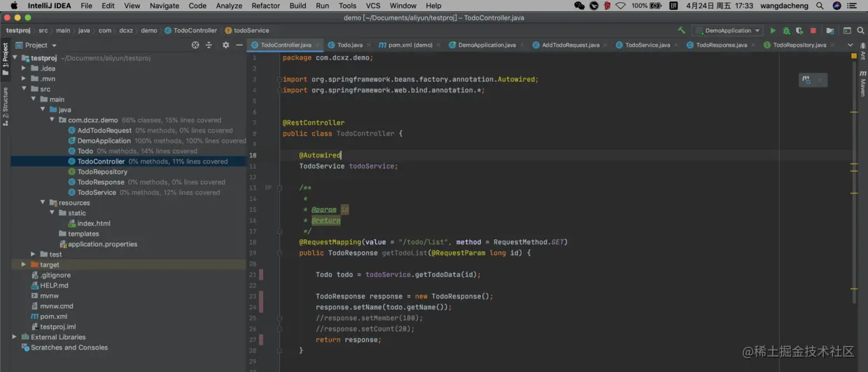This screenshot has width=868, height=372.
Task: Run DemoApplication with the green play icon
Action: pos(773,31)
